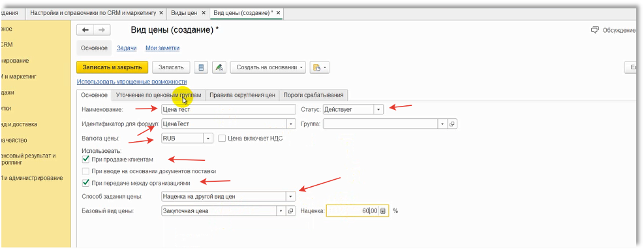
Task: Uncheck При продаже клиентам
Action: [85, 159]
